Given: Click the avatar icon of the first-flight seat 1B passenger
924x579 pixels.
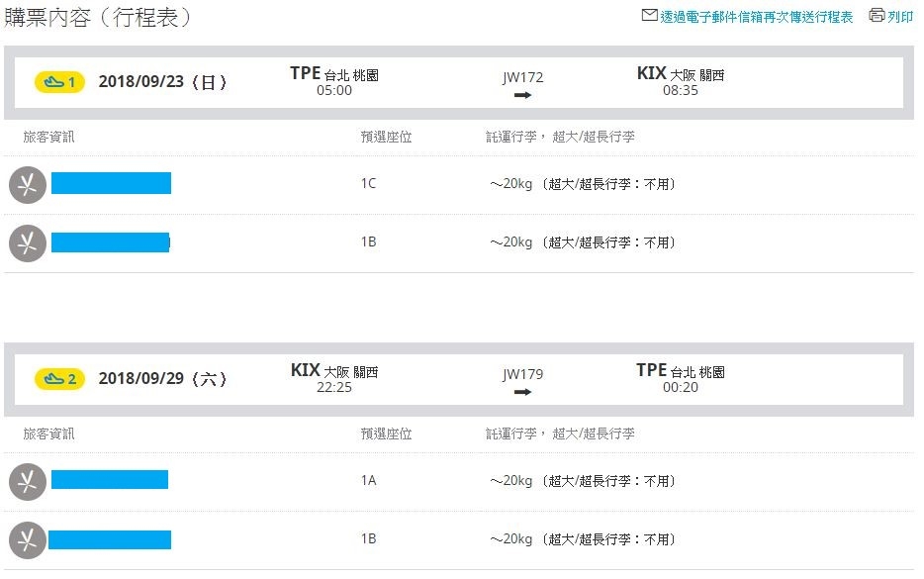Looking at the screenshot, I should tap(28, 242).
